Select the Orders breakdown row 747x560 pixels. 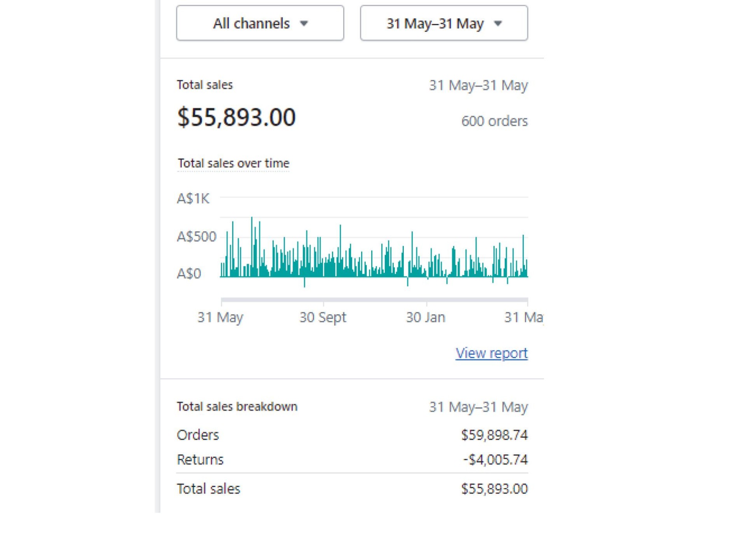pos(198,435)
